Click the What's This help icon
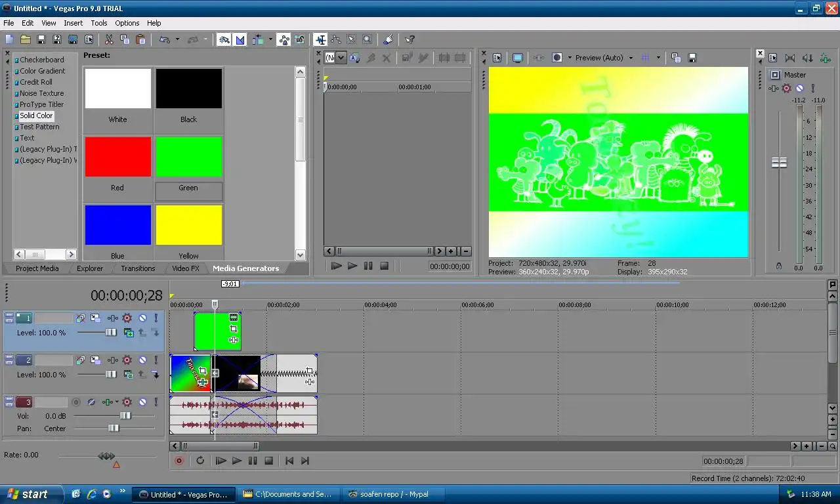The height and width of the screenshot is (504, 840). tap(409, 39)
